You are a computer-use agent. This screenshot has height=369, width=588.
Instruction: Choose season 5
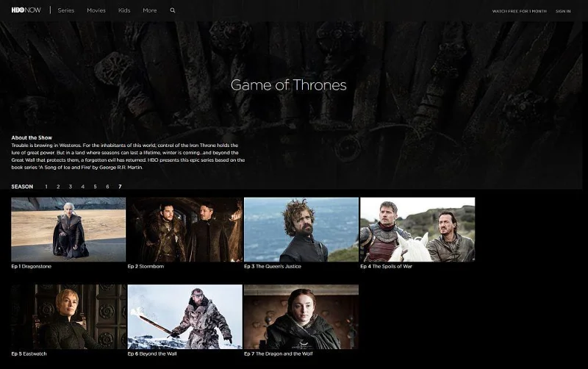pyautogui.click(x=96, y=187)
